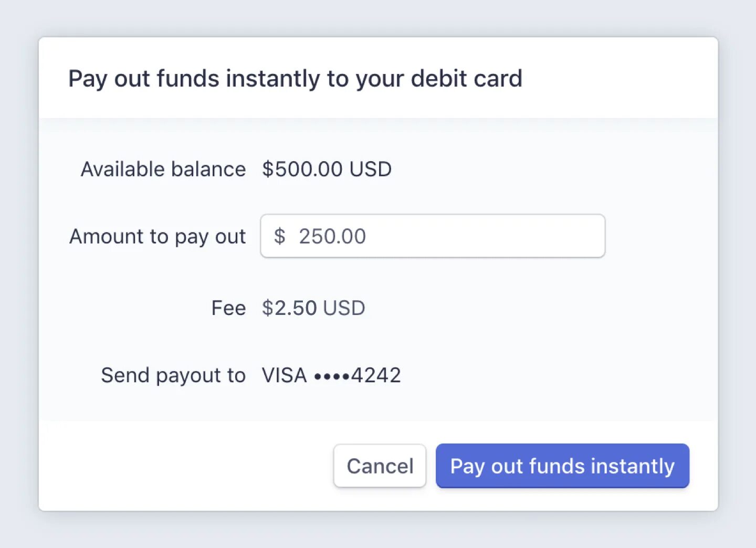756x548 pixels.
Task: Click USD next to the available balance
Action: pos(371,169)
